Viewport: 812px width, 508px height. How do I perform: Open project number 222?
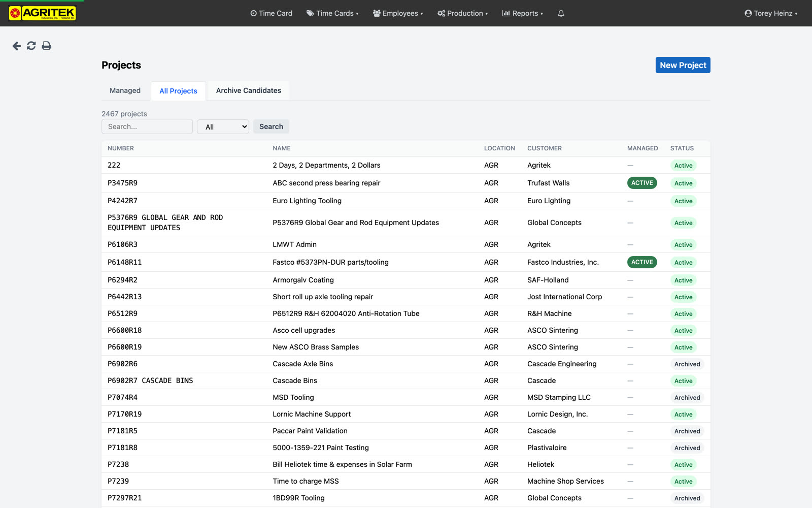point(114,165)
